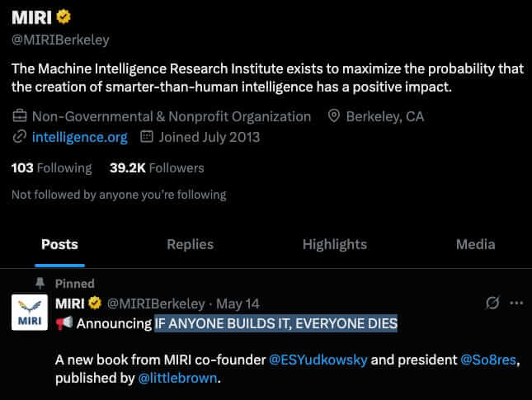This screenshot has width=532, height=400.
Task: Select the Posts tab
Action: click(59, 244)
